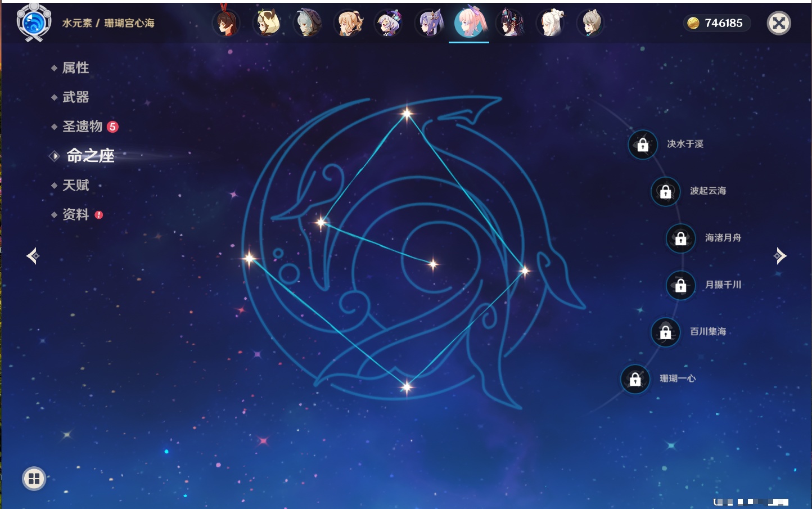The image size is (812, 509).
Task: Select the last grey-haired character portrait
Action: [591, 23]
